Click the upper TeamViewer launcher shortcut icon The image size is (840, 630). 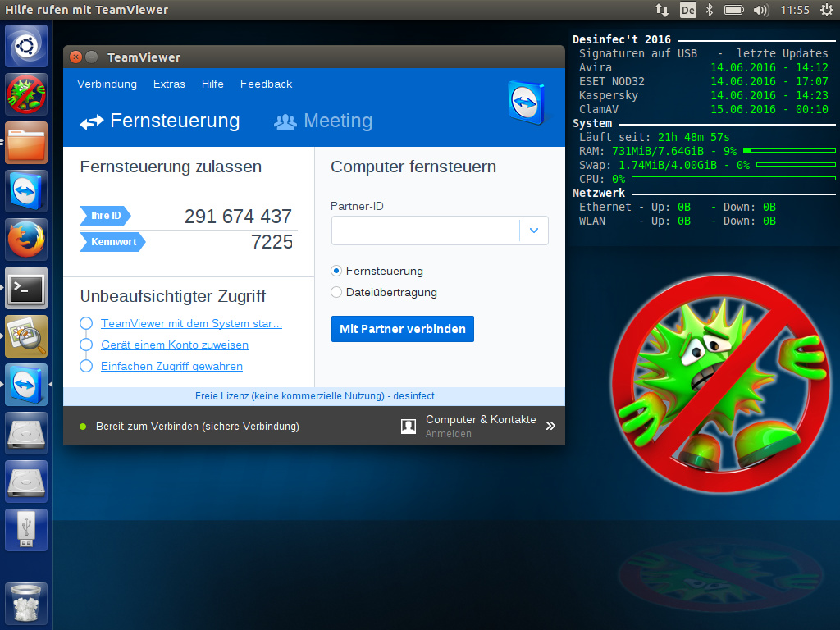point(26,191)
